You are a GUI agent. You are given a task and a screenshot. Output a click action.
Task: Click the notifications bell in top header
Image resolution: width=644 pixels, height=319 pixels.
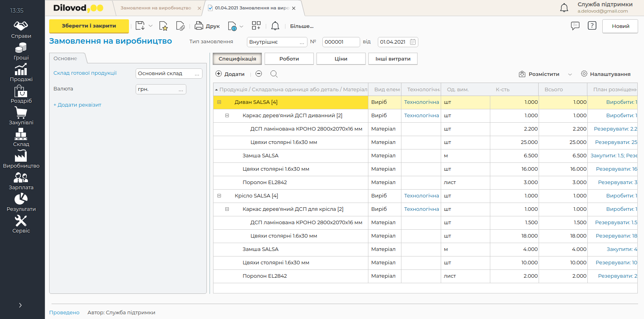click(564, 7)
